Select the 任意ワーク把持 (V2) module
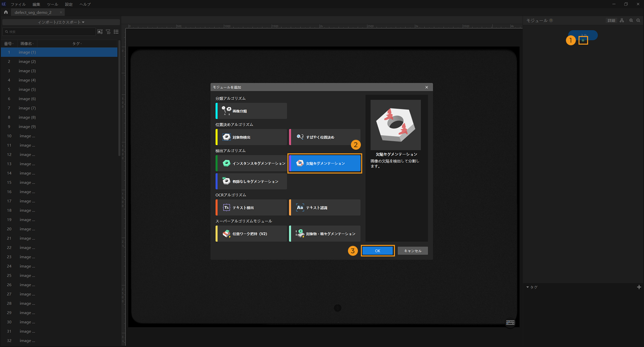 (251, 234)
